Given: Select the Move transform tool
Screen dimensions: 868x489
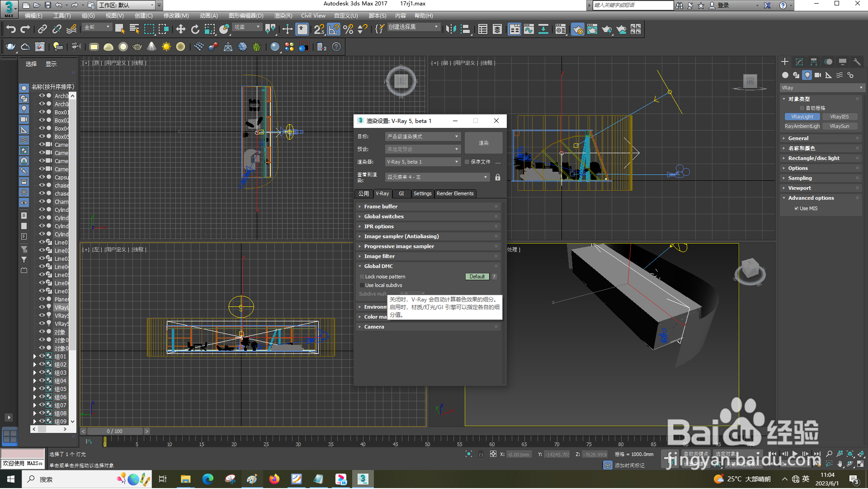Looking at the screenshot, I should point(180,29).
